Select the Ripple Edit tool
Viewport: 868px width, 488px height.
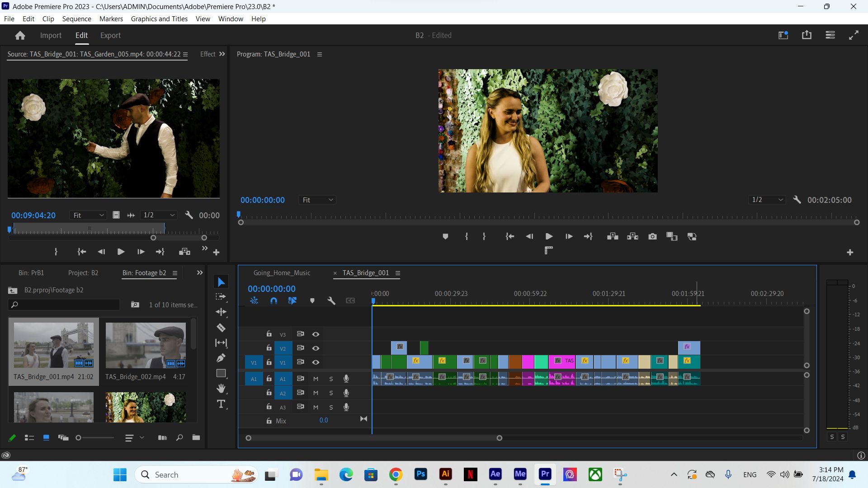click(221, 312)
